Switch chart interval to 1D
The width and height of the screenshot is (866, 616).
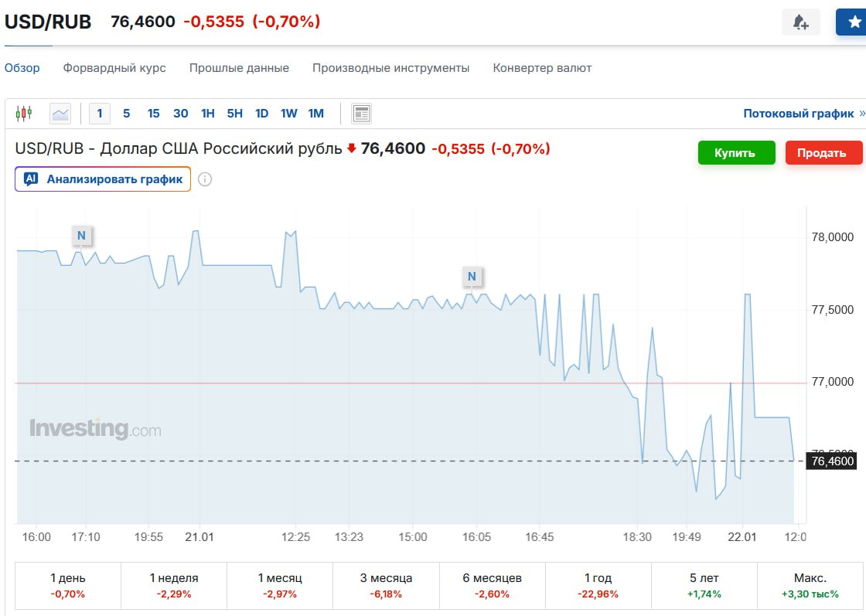click(x=261, y=114)
